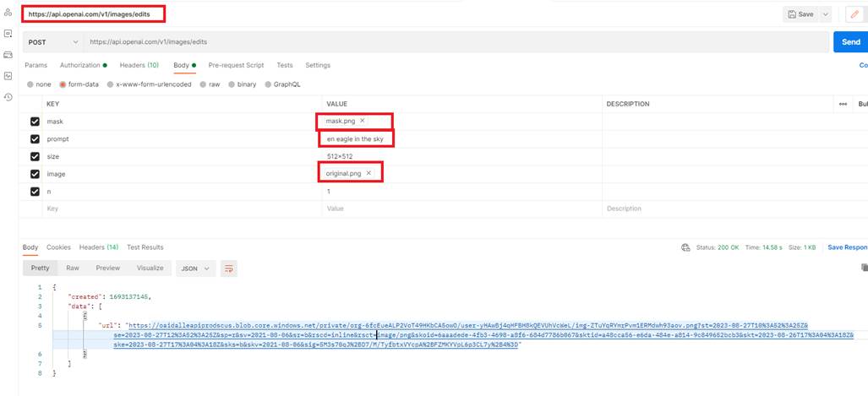
Task: Select the Pretty response view
Action: (40, 269)
